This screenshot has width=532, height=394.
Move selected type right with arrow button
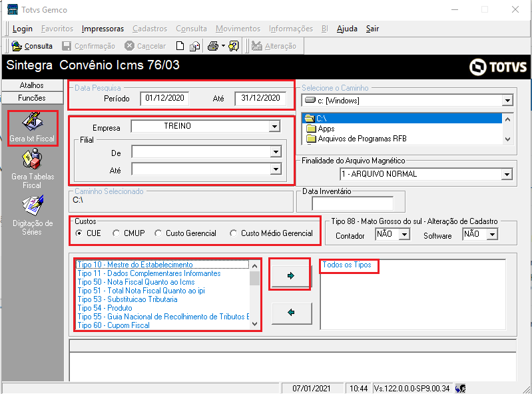(291, 275)
